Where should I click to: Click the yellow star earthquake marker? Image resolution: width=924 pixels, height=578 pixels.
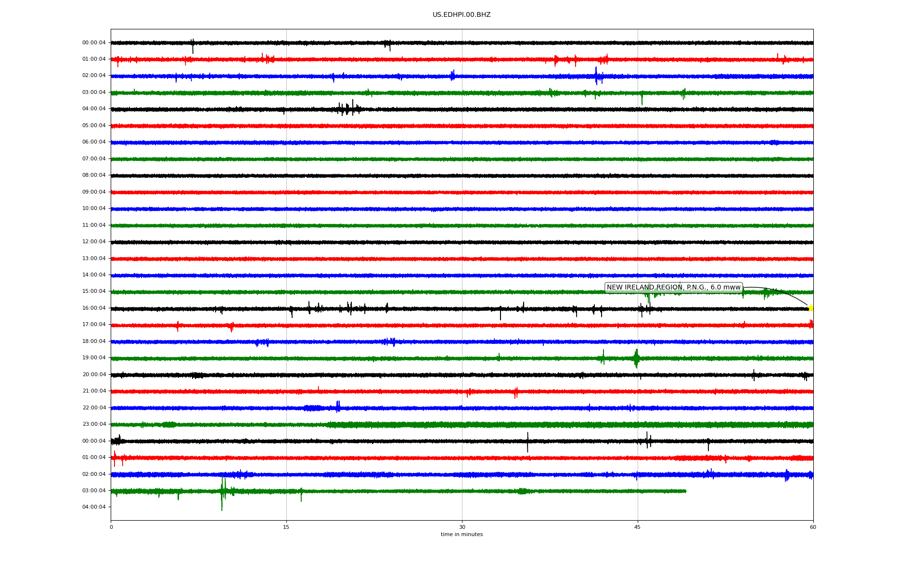tap(810, 308)
